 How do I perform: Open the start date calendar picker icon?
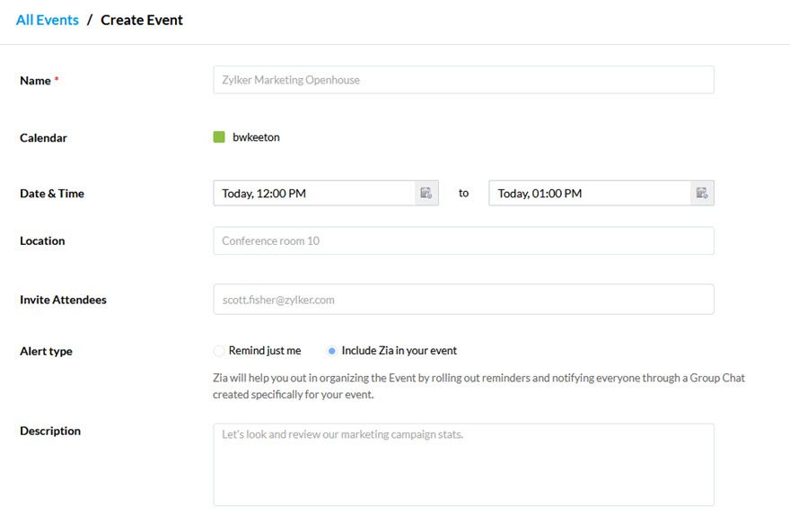(x=428, y=192)
